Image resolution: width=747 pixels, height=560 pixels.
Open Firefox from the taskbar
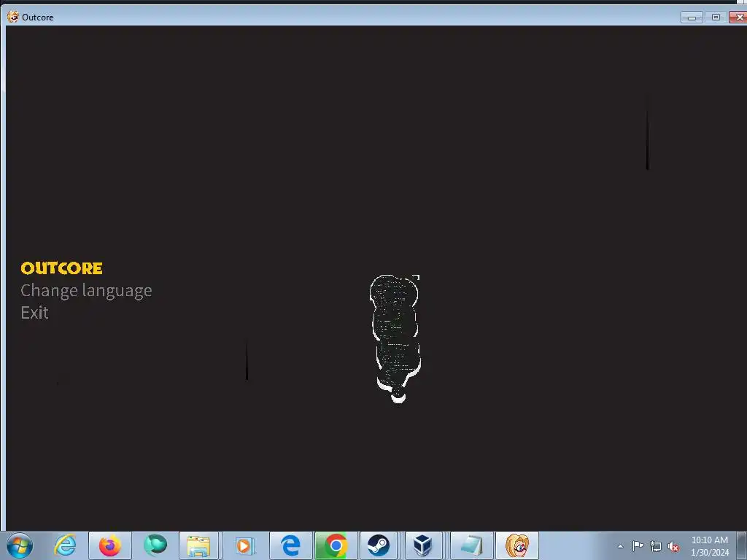point(110,545)
